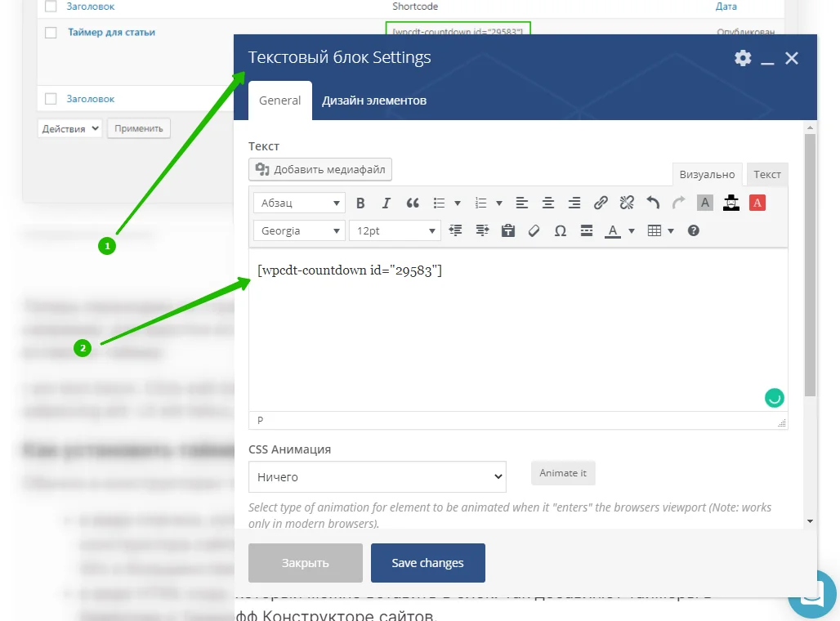
Task: Expand the Georgia font family dropdown
Action: [299, 231]
